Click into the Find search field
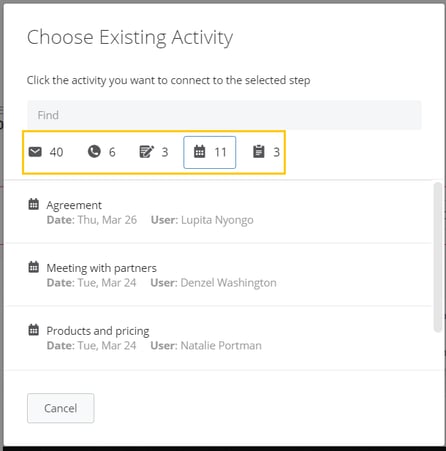Screen dimensions: 446x451 [224, 115]
